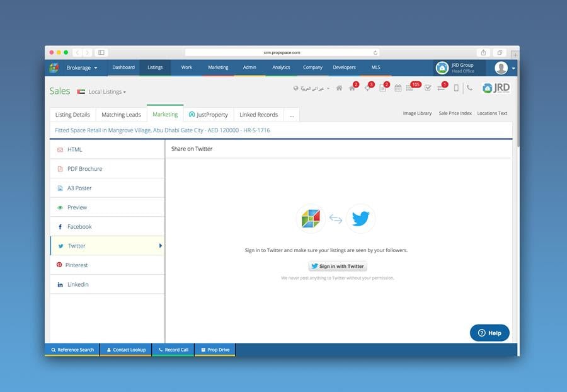Open the Analytics menu

point(281,67)
